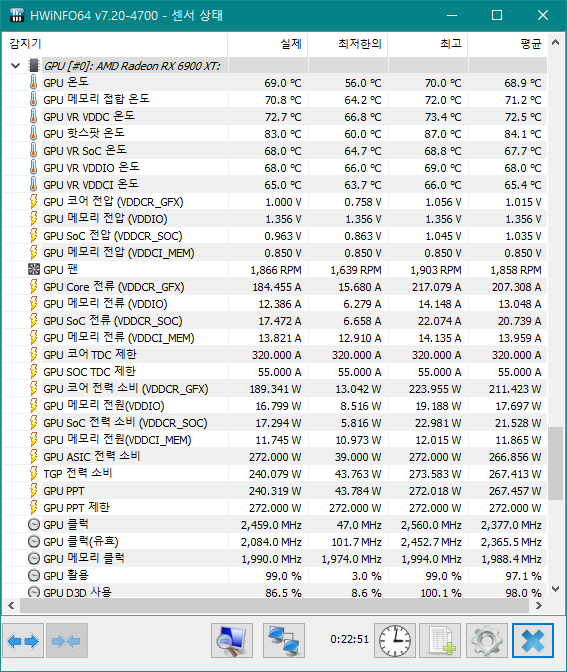The width and height of the screenshot is (567, 672).
Task: Select the GPU 코어 전력 소비 (VDDCR_GFX) row
Action: [x=275, y=389]
